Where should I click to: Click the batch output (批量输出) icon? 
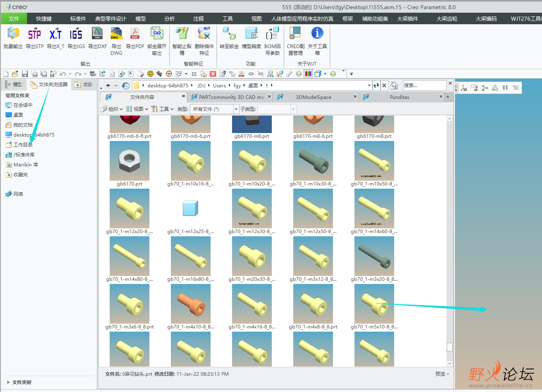click(13, 33)
